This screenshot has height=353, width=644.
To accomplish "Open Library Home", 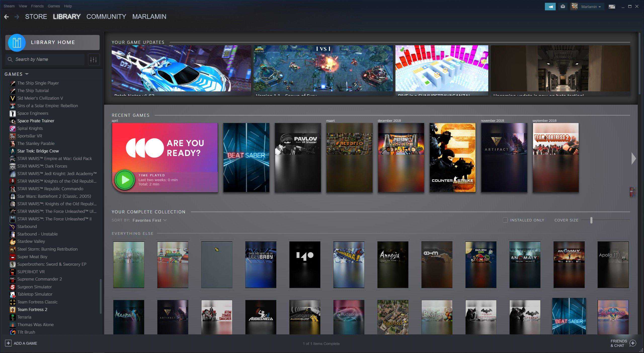I will pyautogui.click(x=53, y=42).
